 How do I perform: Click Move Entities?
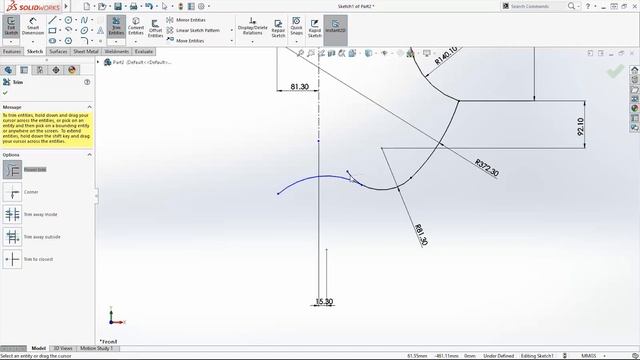pyautogui.click(x=185, y=41)
